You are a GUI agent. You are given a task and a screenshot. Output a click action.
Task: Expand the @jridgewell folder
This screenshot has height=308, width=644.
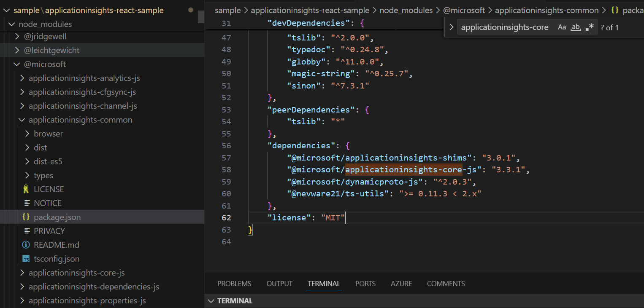17,36
